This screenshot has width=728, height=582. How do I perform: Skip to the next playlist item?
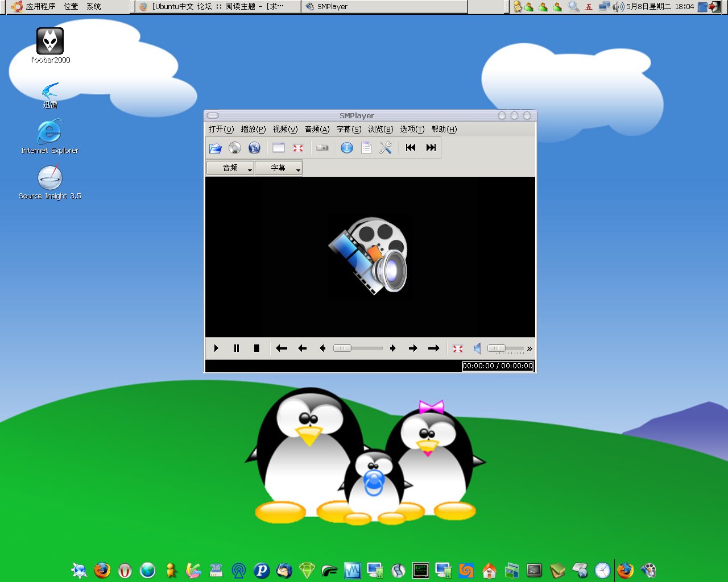431,148
